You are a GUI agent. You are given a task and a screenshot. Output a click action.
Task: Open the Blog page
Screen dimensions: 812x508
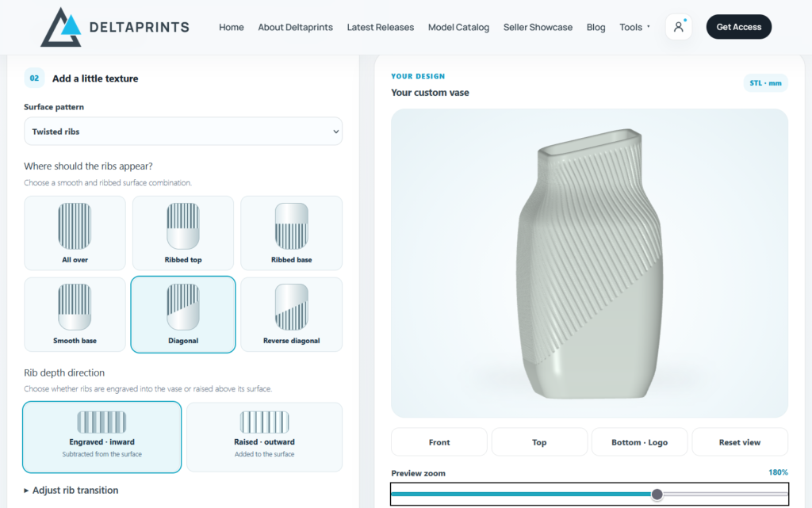(x=596, y=27)
